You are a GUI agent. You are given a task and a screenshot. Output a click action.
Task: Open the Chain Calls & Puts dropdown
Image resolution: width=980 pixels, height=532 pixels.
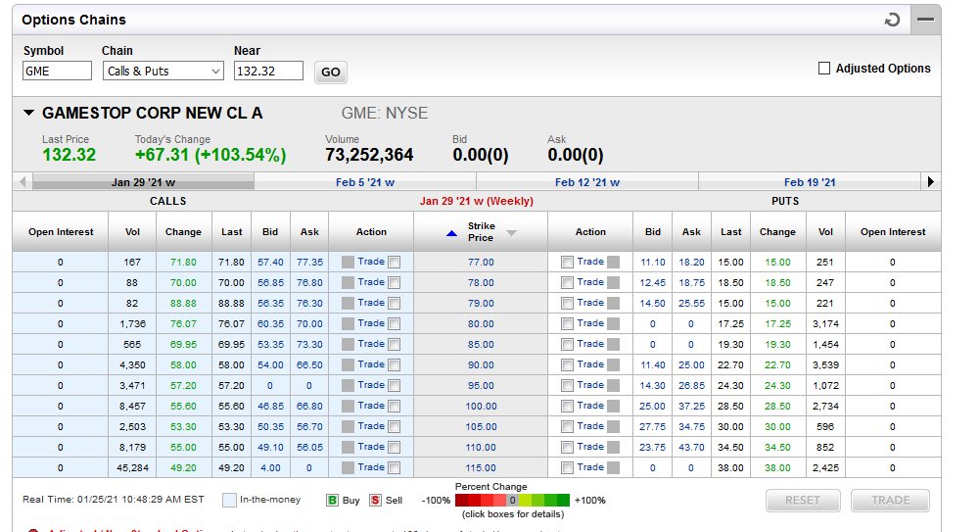[163, 71]
